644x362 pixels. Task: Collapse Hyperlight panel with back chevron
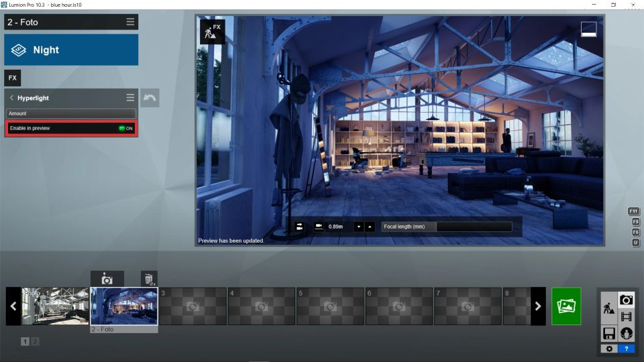pyautogui.click(x=11, y=98)
